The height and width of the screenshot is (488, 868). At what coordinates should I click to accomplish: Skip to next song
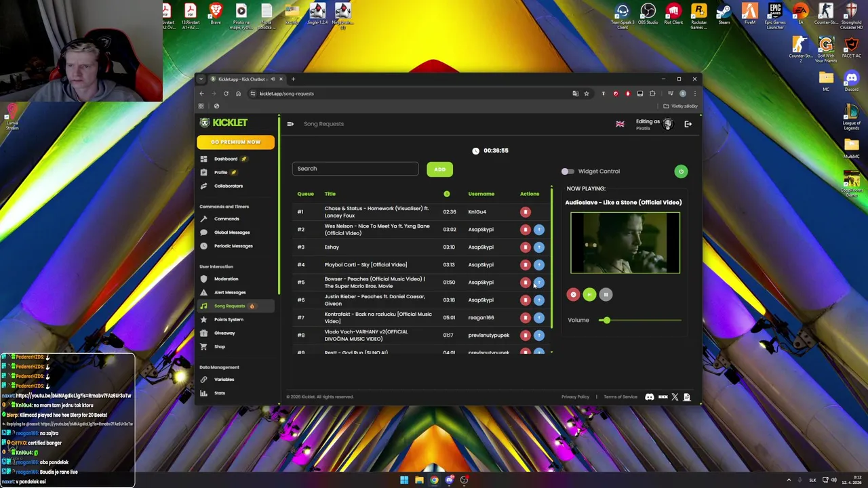(x=589, y=294)
